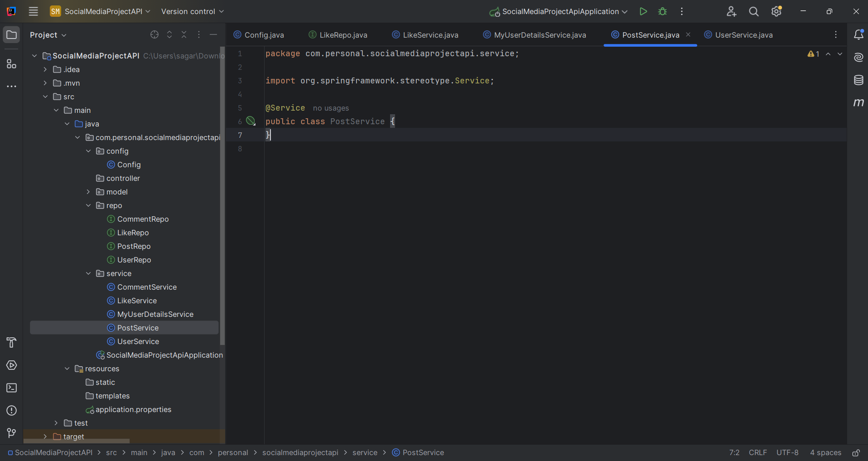Open the Project view selector dropdown
This screenshot has height=461, width=868.
tap(48, 35)
